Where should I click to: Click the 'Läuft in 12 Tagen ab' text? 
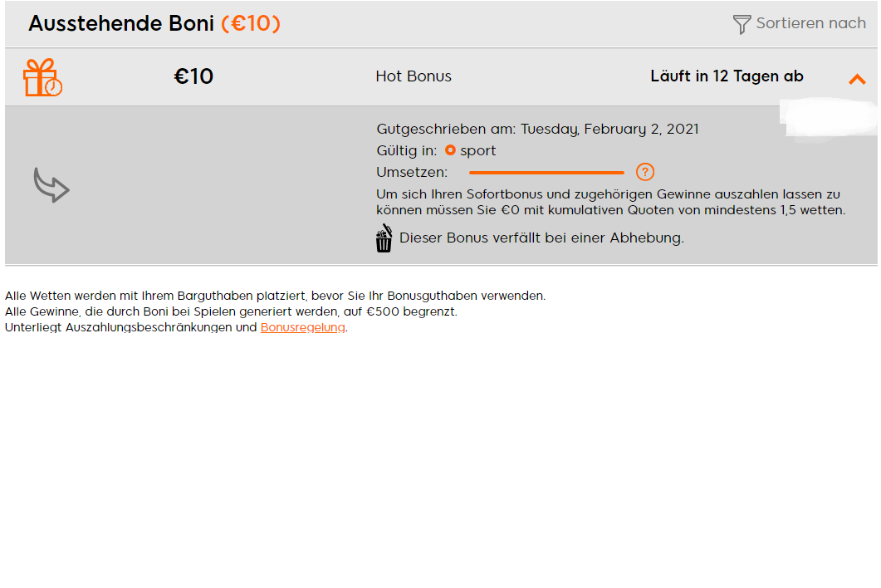[727, 76]
